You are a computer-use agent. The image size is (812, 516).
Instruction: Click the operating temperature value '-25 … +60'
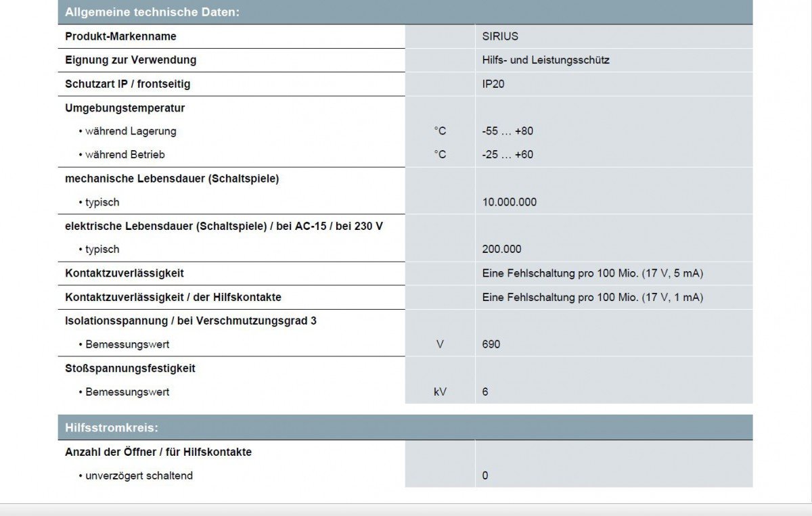507,155
